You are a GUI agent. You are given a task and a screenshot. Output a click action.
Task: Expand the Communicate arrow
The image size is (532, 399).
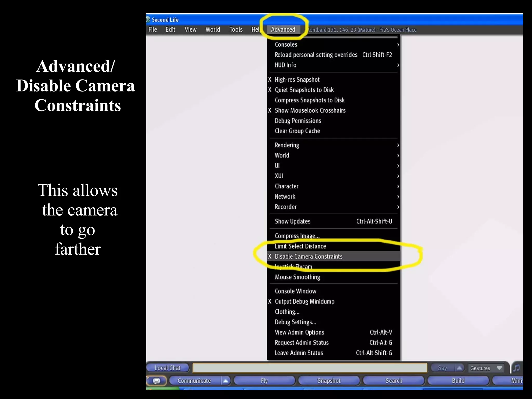(225, 381)
